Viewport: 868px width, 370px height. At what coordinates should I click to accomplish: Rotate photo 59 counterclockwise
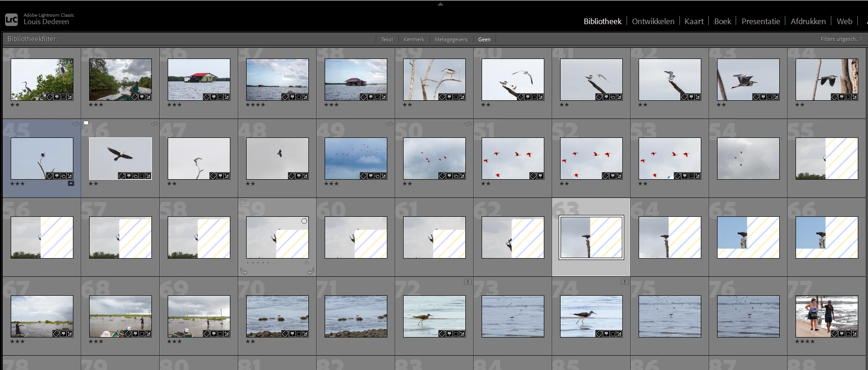[x=244, y=271]
